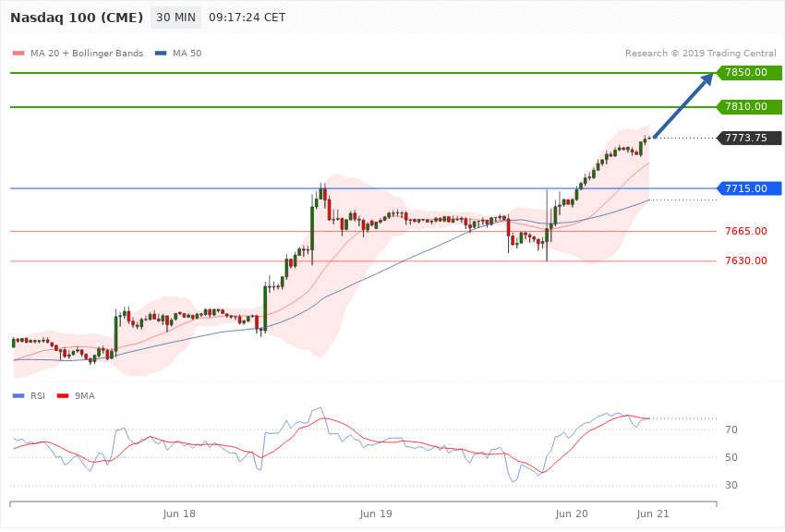Select the 7715.00 pivot price tag
Image resolution: width=785 pixels, height=532 pixels.
click(750, 188)
